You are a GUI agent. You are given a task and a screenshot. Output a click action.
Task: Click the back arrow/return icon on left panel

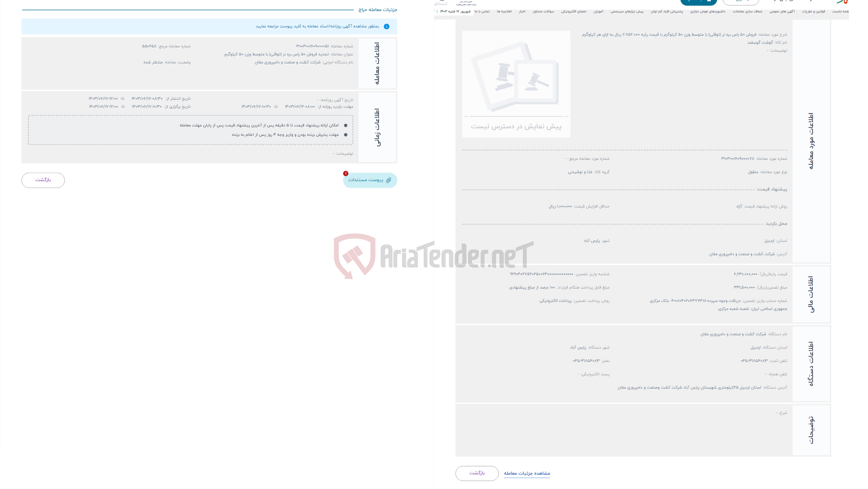(x=43, y=179)
